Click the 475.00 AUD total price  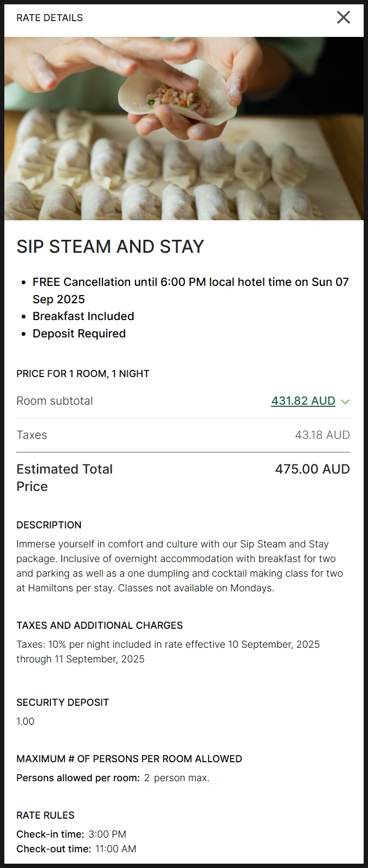pos(312,469)
